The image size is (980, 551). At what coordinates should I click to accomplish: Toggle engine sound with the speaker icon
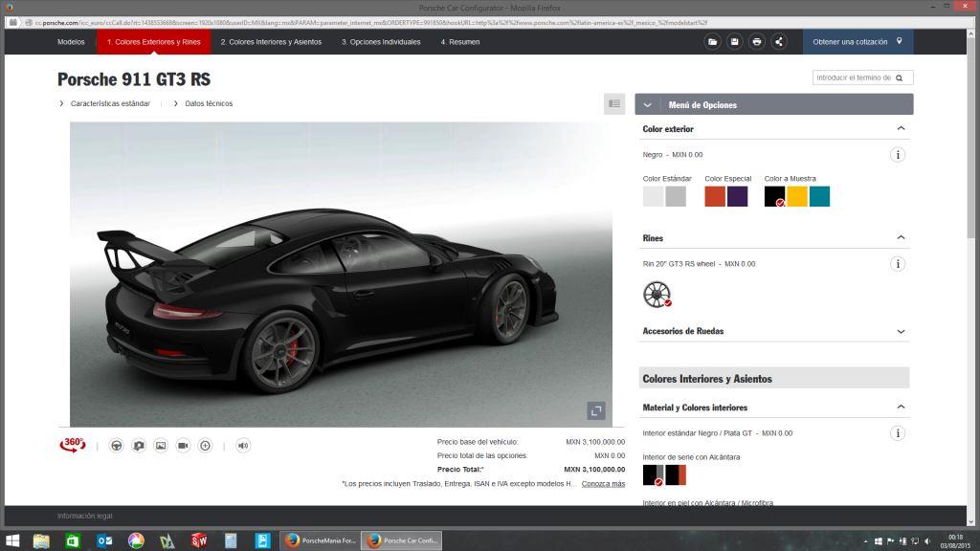[243, 446]
